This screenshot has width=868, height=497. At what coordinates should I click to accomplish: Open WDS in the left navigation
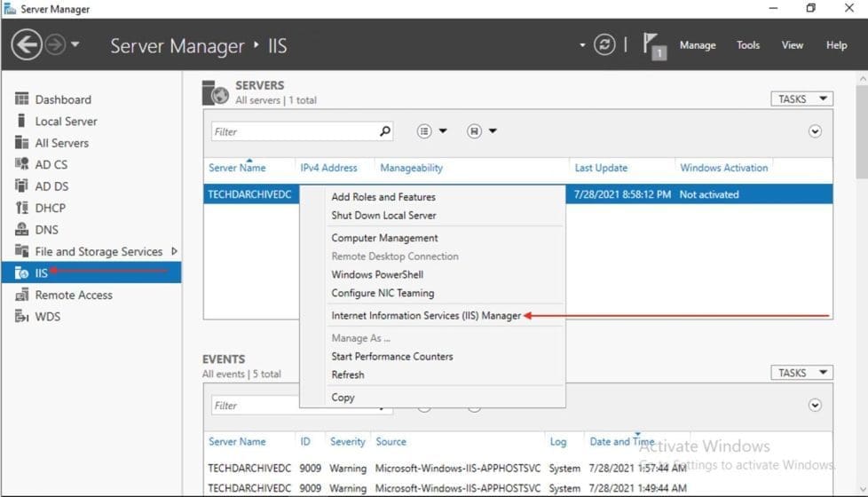click(47, 317)
